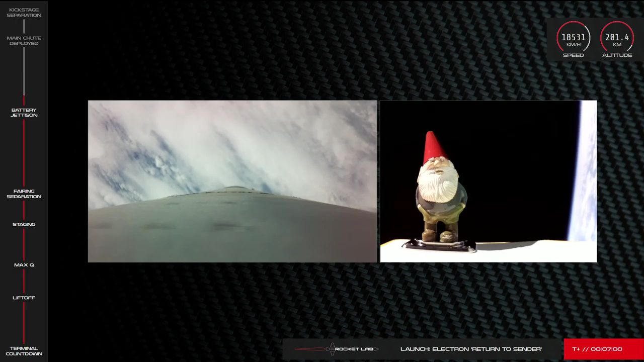Image resolution: width=644 pixels, height=362 pixels.
Task: Click the launch title 'Return to Sender'
Action: 471,349
